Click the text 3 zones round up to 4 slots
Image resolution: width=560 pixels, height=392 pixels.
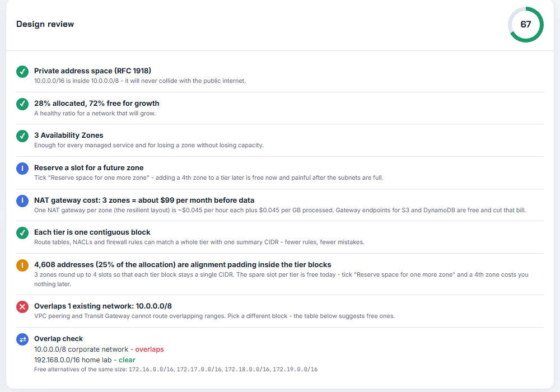(282, 279)
